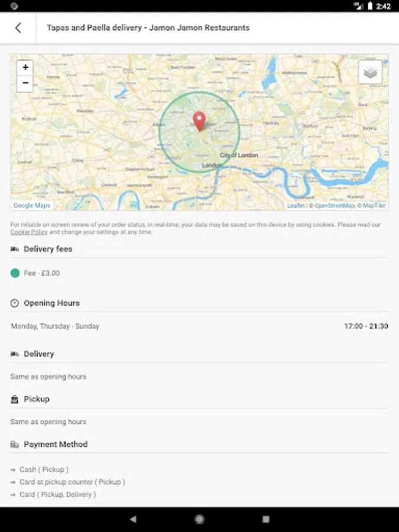Open the MapTiler attribution link
399x532 pixels.
click(374, 206)
